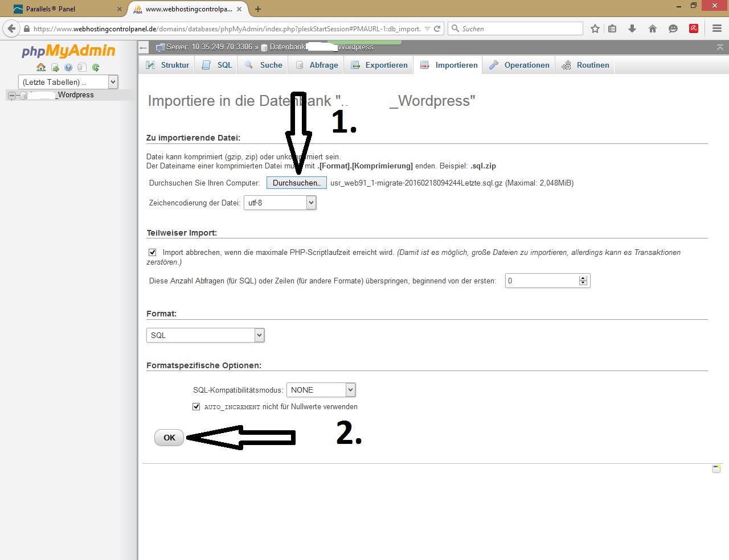Expand the SQL-Kompatibilitätsmodus NONE dropdown
The height and width of the screenshot is (560, 729).
point(321,390)
